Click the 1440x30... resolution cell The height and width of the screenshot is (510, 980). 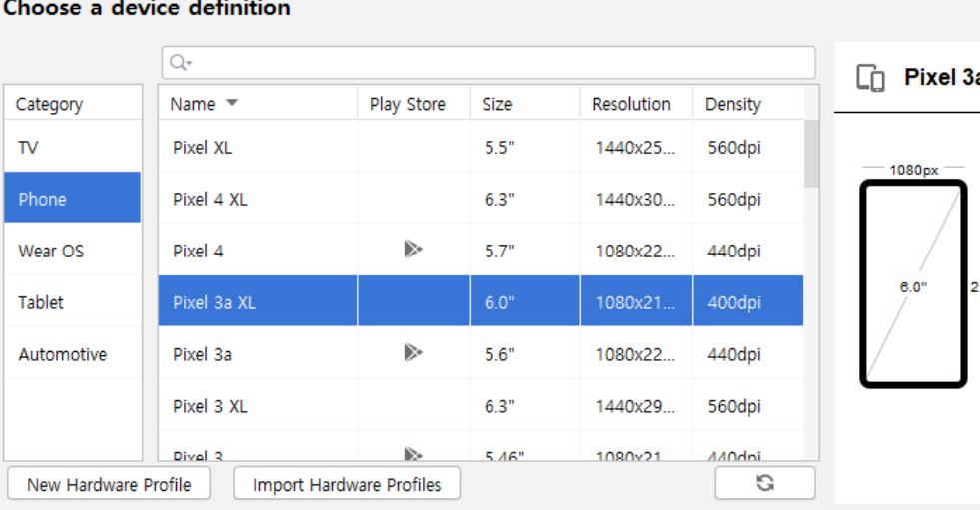tap(637, 200)
